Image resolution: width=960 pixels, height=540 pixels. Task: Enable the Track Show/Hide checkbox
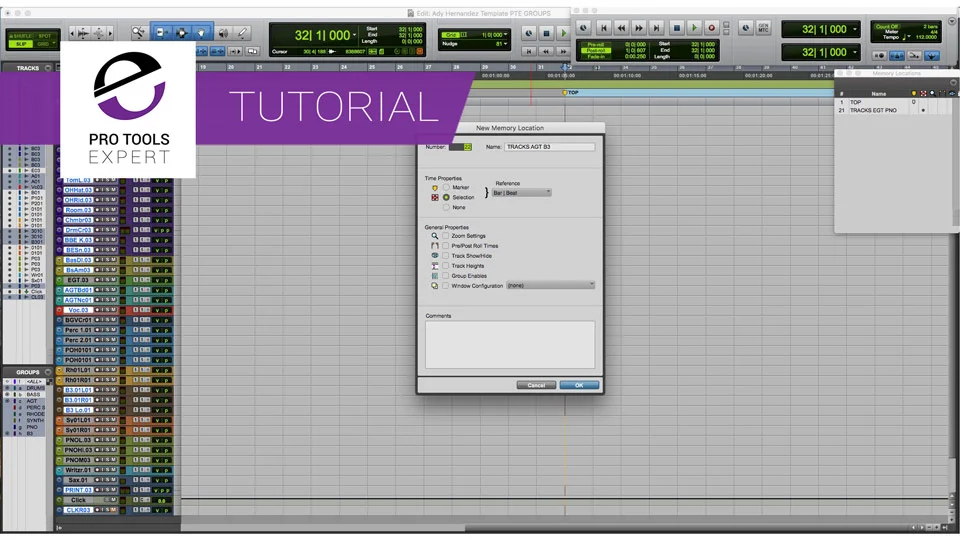[446, 255]
